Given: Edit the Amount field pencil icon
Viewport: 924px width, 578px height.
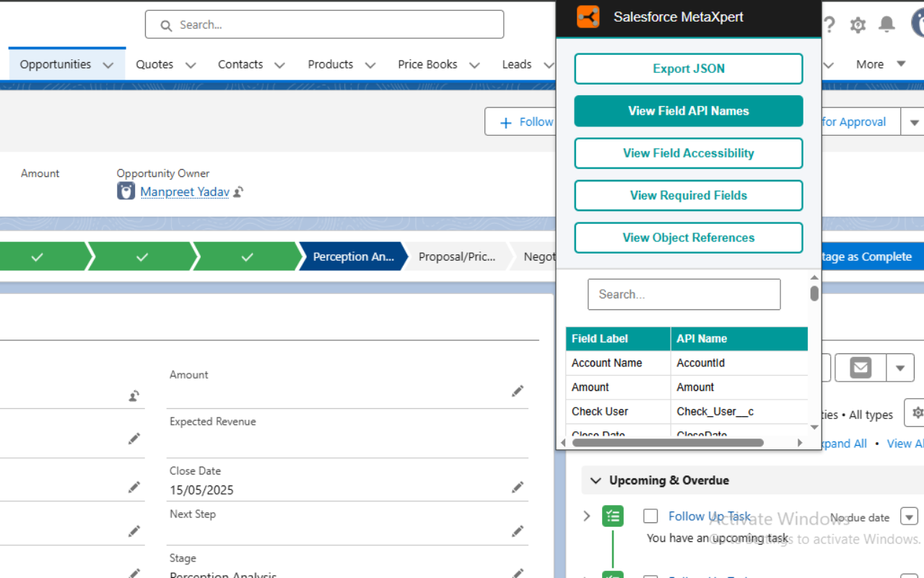Looking at the screenshot, I should (x=518, y=391).
